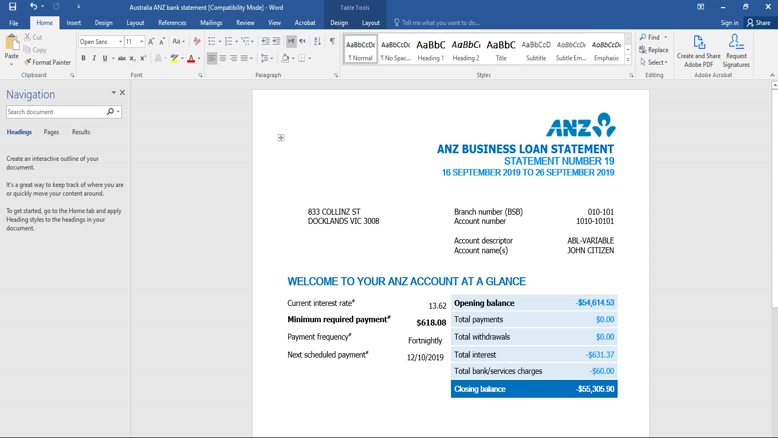The height and width of the screenshot is (438, 778).
Task: Toggle italic formatting
Action: (94, 59)
